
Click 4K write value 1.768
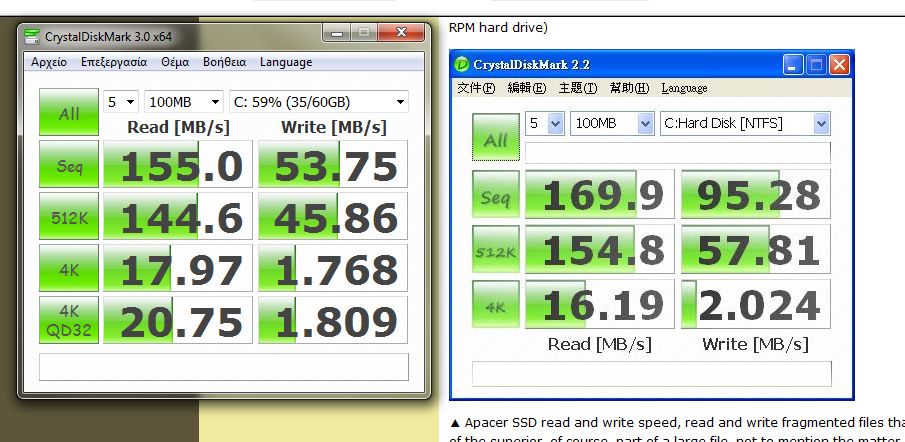coord(332,268)
